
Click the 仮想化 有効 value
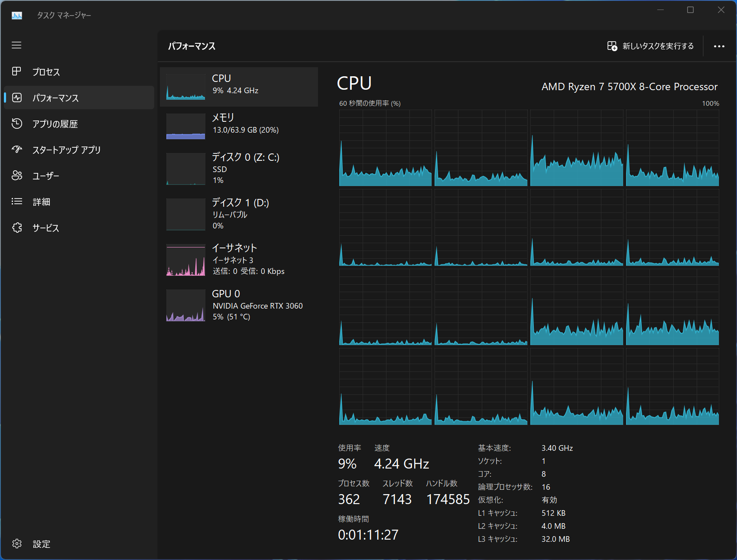[x=549, y=500]
